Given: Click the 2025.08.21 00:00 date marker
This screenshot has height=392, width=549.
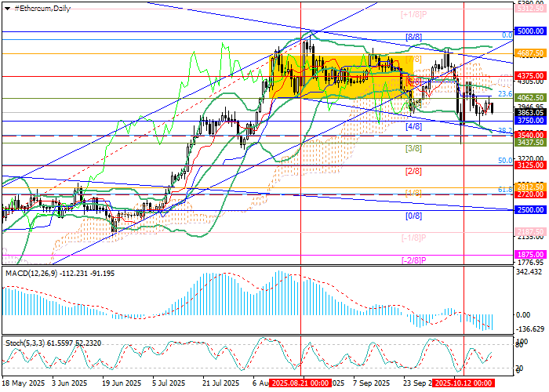Looking at the screenshot, I should [300, 383].
